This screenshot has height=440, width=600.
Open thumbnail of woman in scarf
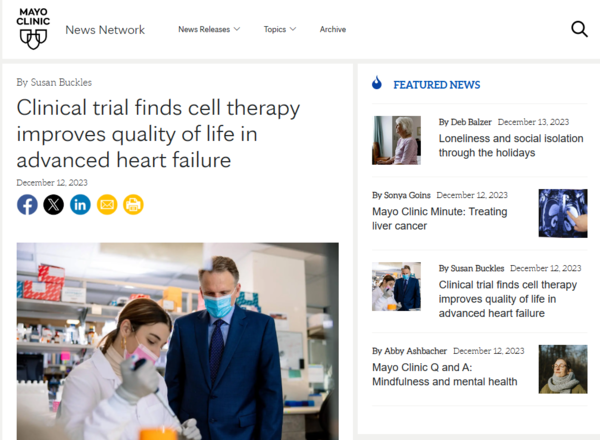click(x=563, y=369)
